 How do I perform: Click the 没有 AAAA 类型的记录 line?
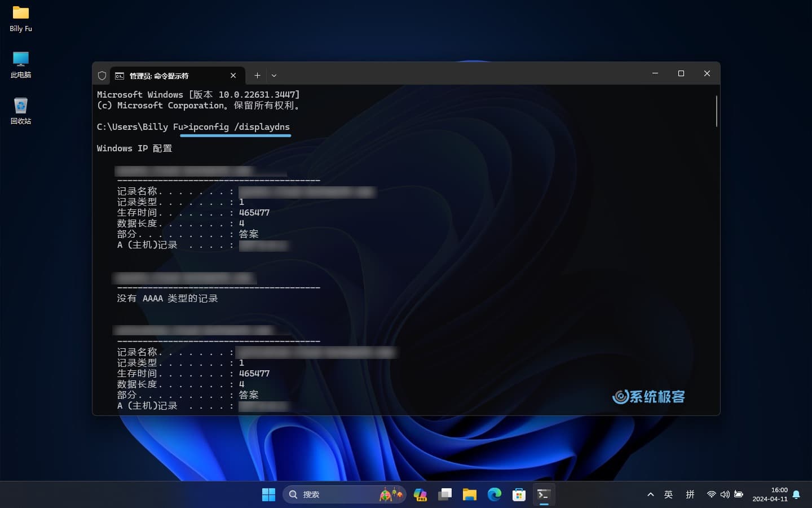167,298
